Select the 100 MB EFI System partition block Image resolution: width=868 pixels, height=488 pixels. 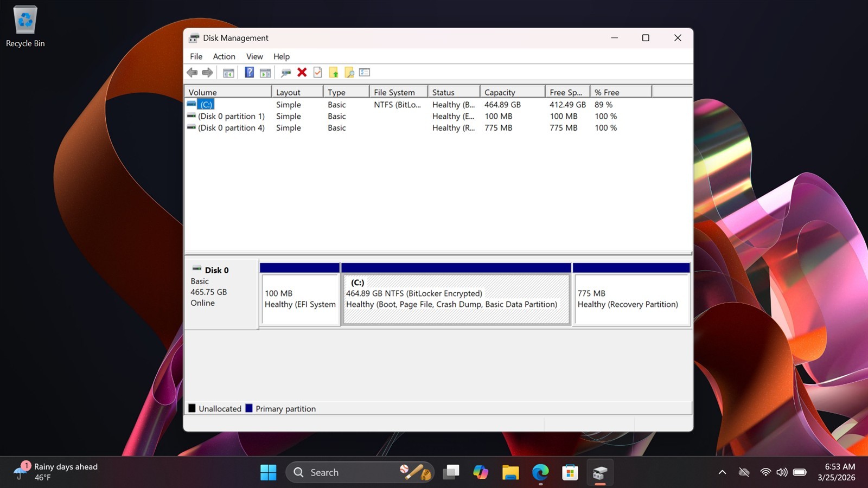click(300, 294)
